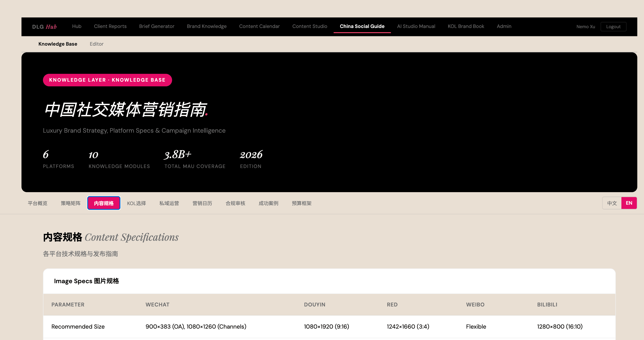644x340 pixels.
Task: Open Client Reports page
Action: 110,26
